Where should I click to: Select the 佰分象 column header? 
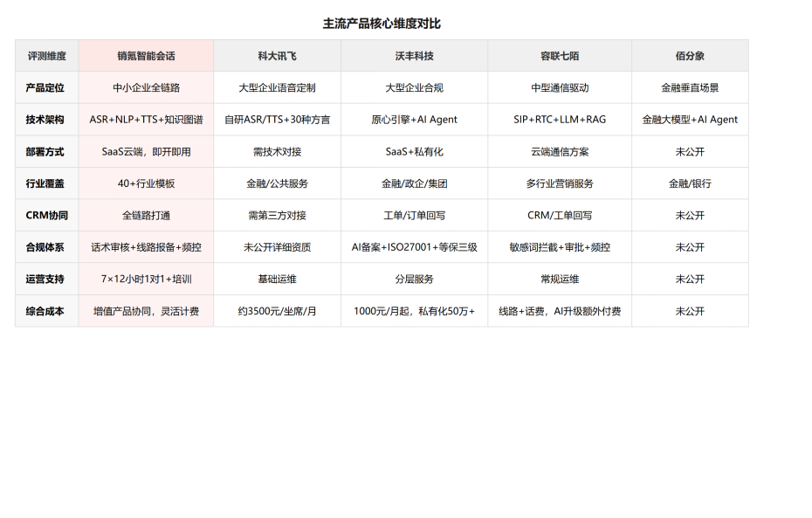[x=690, y=56]
